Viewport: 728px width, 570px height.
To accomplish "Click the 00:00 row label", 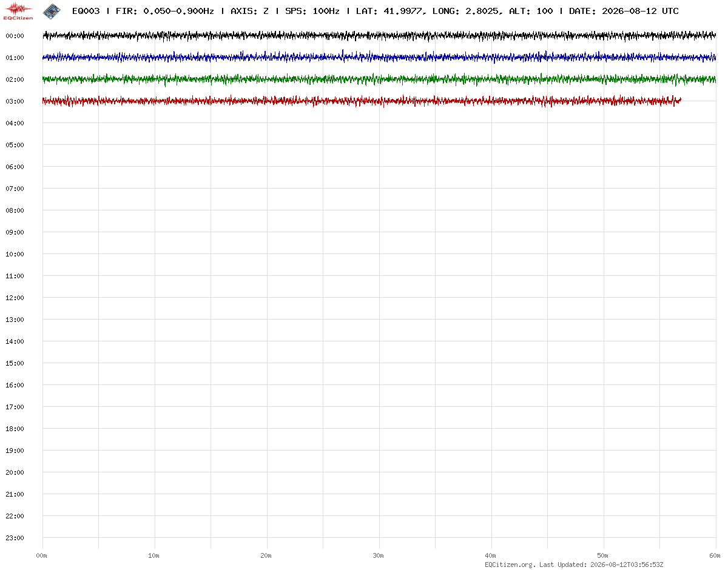I will 15,36.
